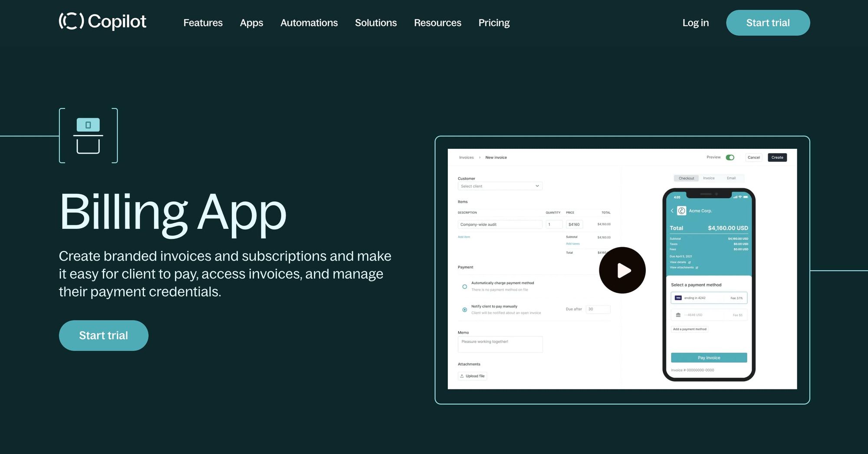Switch to the Invoice preview tab
The image size is (868, 454).
click(x=709, y=178)
